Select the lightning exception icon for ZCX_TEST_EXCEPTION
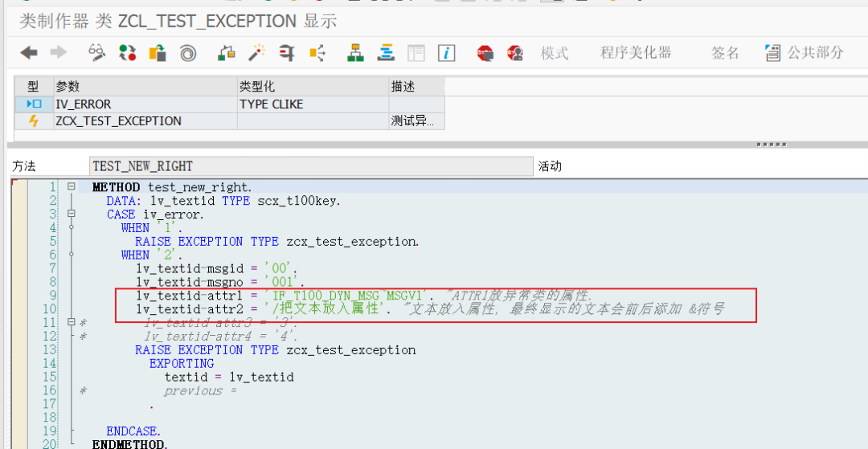Image resolution: width=868 pixels, height=449 pixels. 34,121
